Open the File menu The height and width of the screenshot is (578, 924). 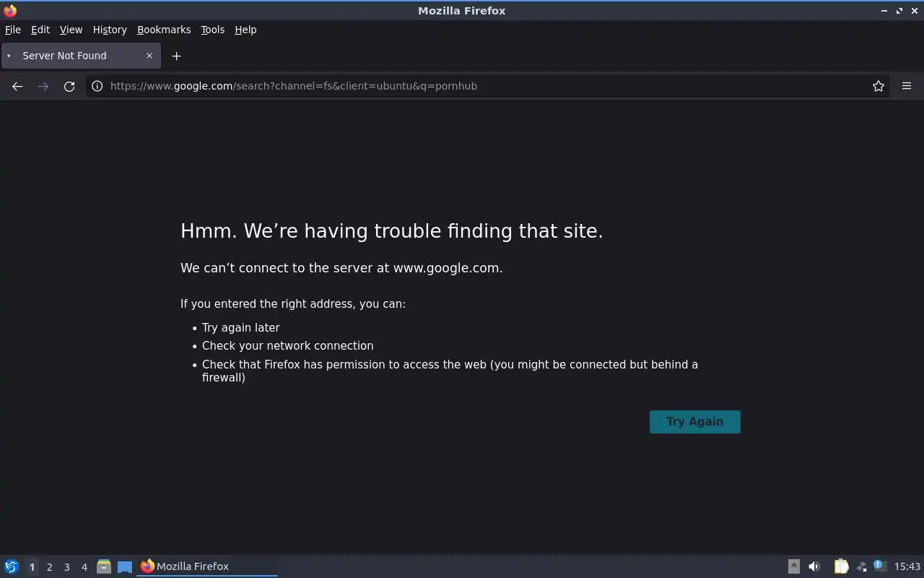13,30
